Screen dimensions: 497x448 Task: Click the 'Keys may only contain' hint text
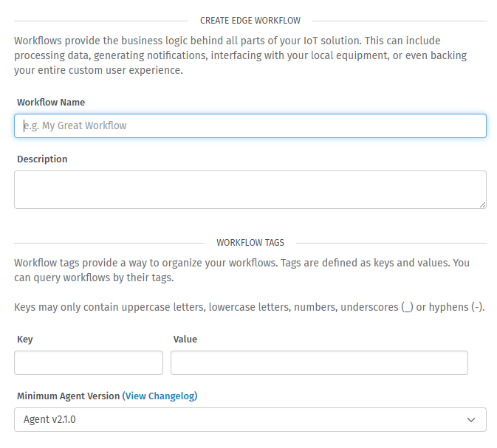coord(250,307)
